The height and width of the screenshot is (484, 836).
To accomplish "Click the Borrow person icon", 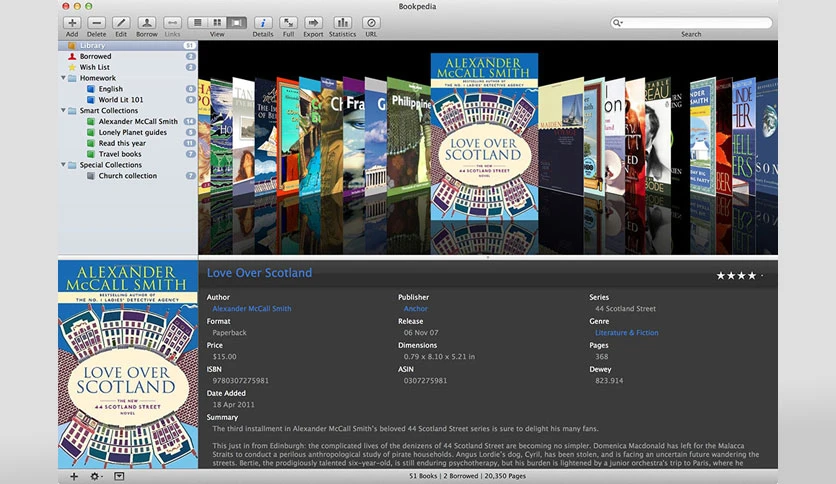I will [x=147, y=23].
